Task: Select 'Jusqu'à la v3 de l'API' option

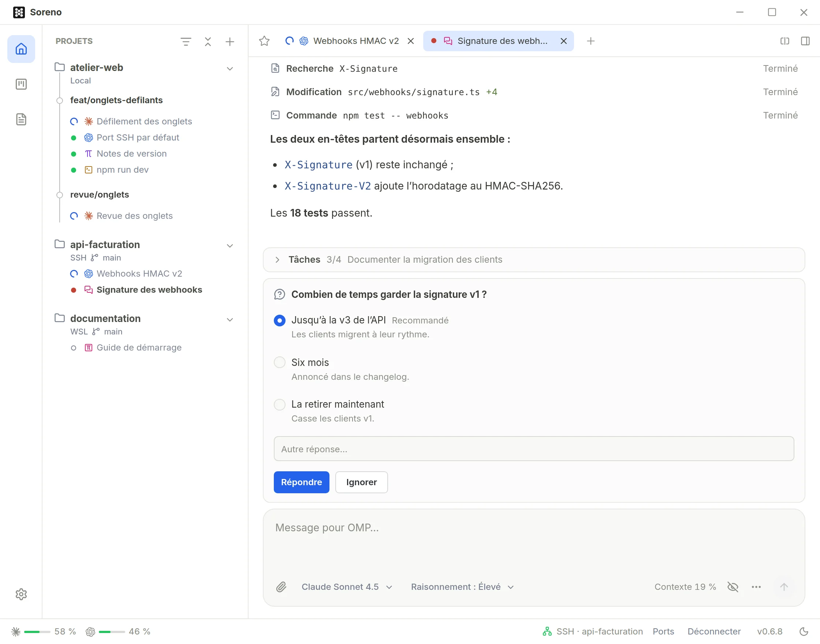Action: pos(279,321)
